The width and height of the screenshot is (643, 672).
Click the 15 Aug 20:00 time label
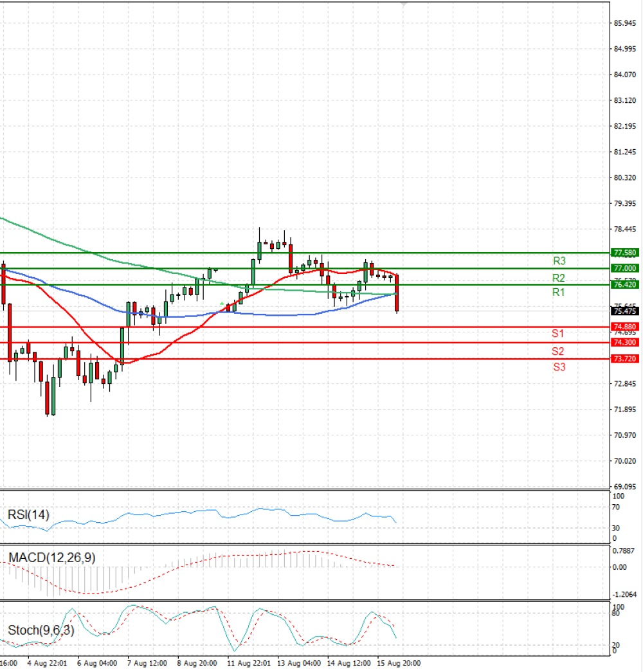(399, 663)
